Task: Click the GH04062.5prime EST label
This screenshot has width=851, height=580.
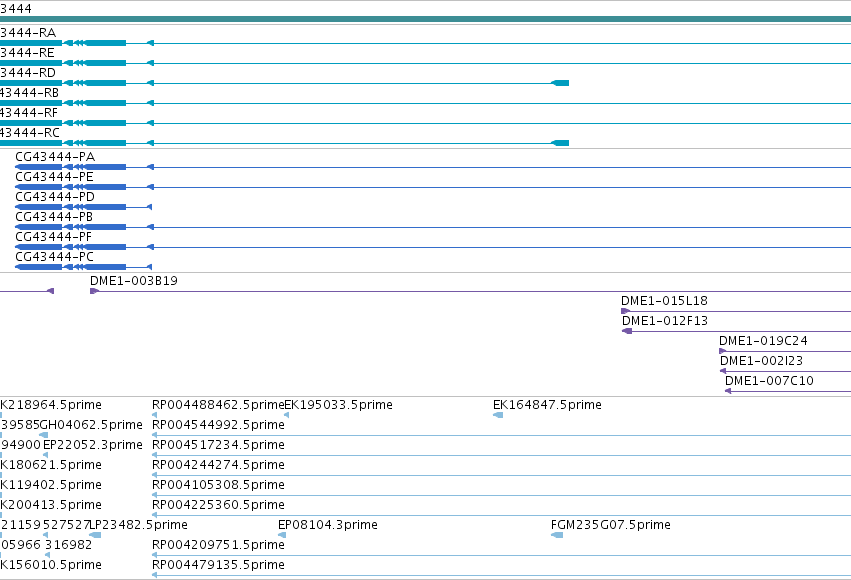Action: tap(91, 425)
